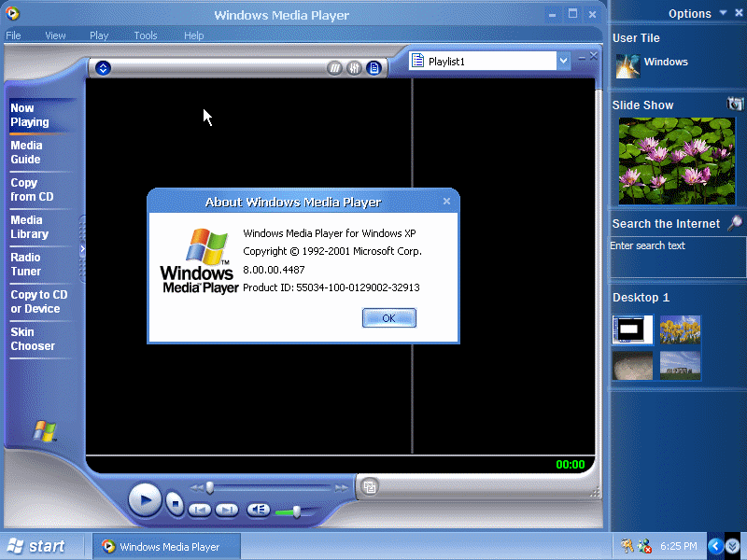Close the About Windows Media Player dialog
The height and width of the screenshot is (560, 747).
pos(446,202)
